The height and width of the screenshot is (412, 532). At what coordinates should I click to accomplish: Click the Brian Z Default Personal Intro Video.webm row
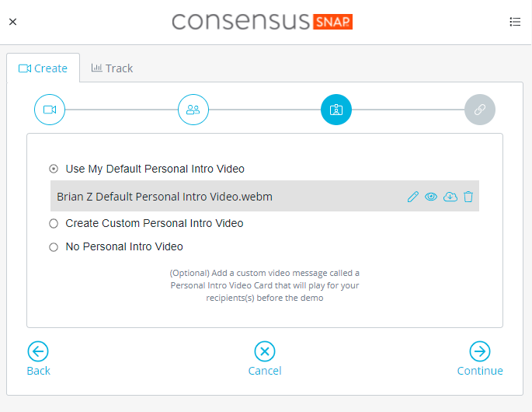pos(265,196)
